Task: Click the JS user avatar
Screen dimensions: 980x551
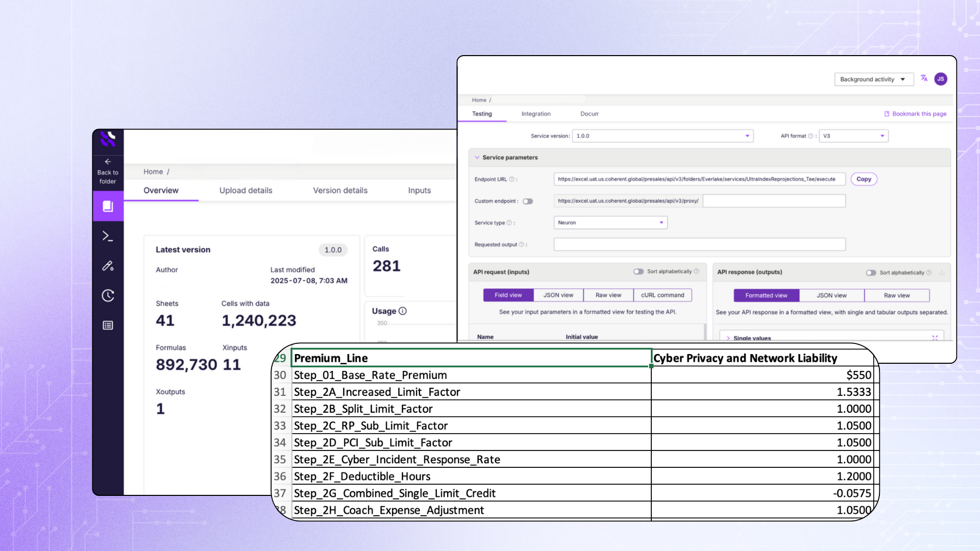Action: [x=941, y=79]
